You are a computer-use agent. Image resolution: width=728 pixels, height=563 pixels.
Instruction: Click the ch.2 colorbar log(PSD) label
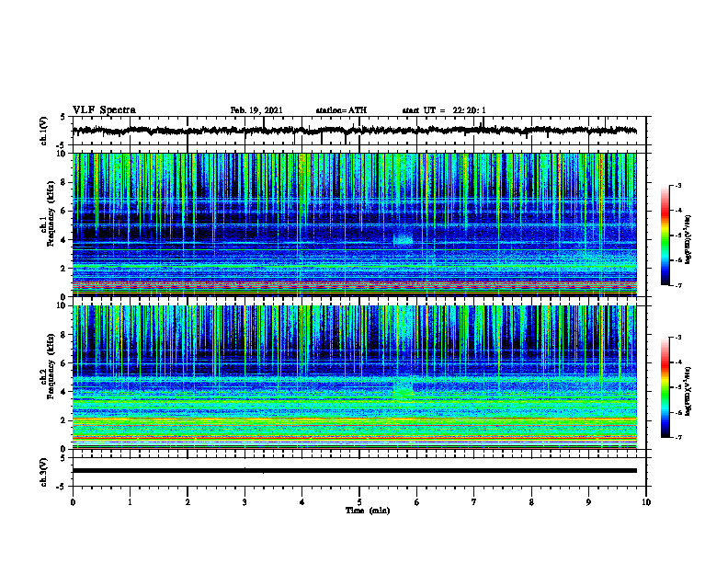click(x=688, y=390)
